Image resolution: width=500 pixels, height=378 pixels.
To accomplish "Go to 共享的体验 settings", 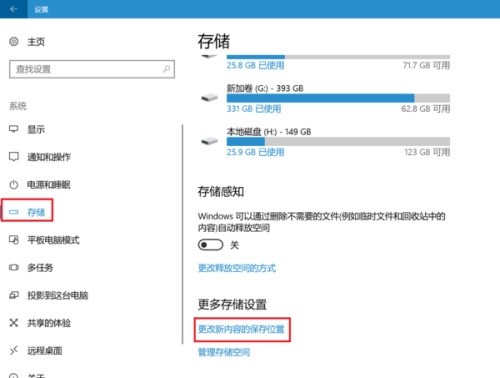I will 49,323.
